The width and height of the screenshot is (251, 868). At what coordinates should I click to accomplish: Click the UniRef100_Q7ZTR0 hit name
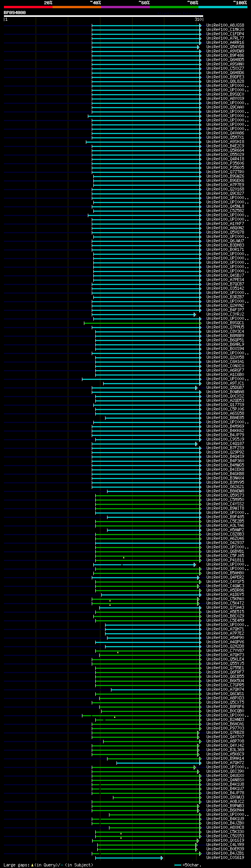[225, 172]
